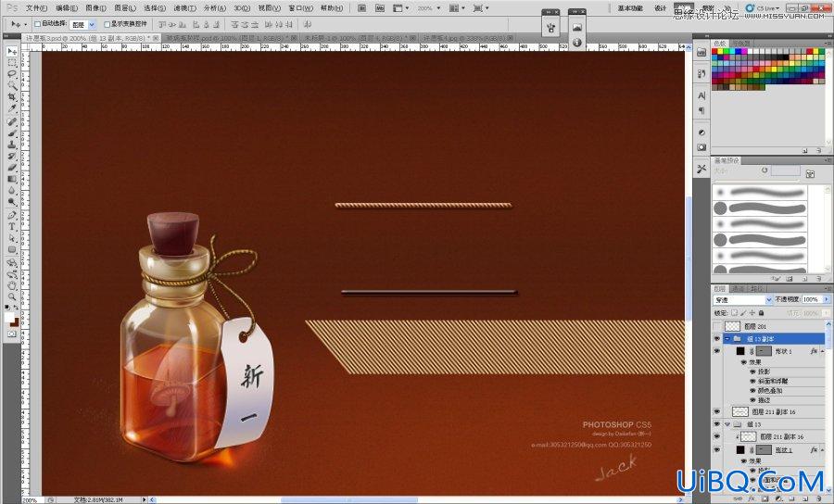Hide the 组 13 副本 group
834x504 pixels.
(717, 339)
